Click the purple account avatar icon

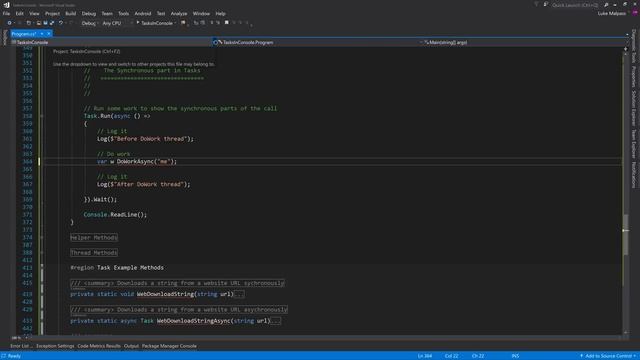[635, 13]
